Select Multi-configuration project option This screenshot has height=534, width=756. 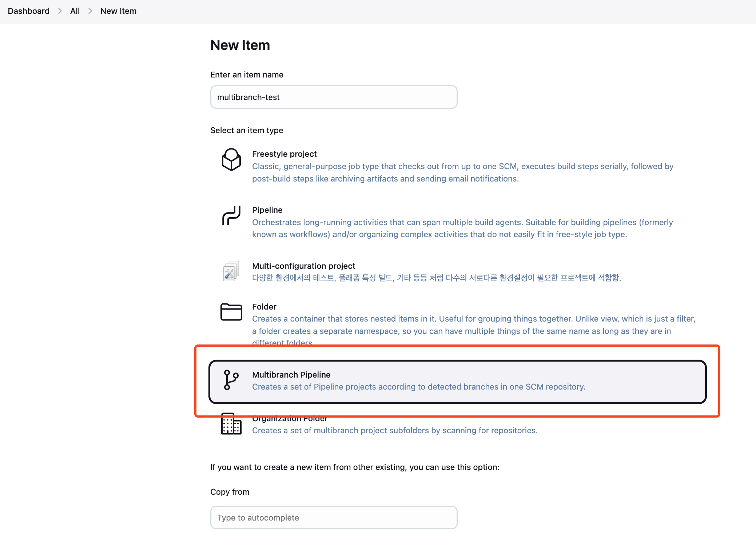point(303,266)
